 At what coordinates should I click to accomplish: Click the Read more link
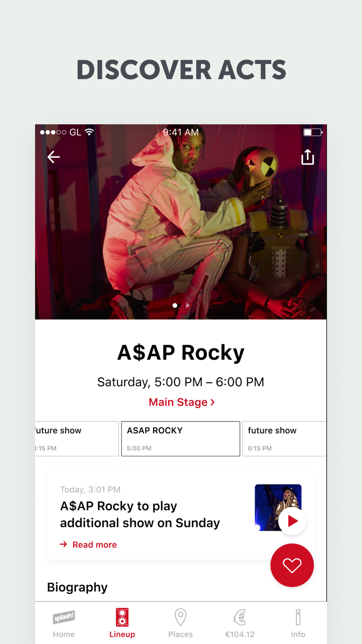95,545
